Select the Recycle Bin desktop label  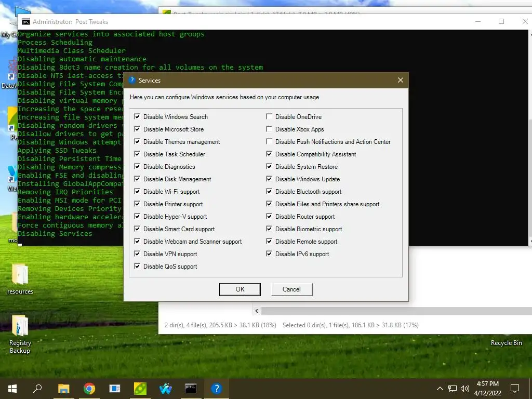506,343
